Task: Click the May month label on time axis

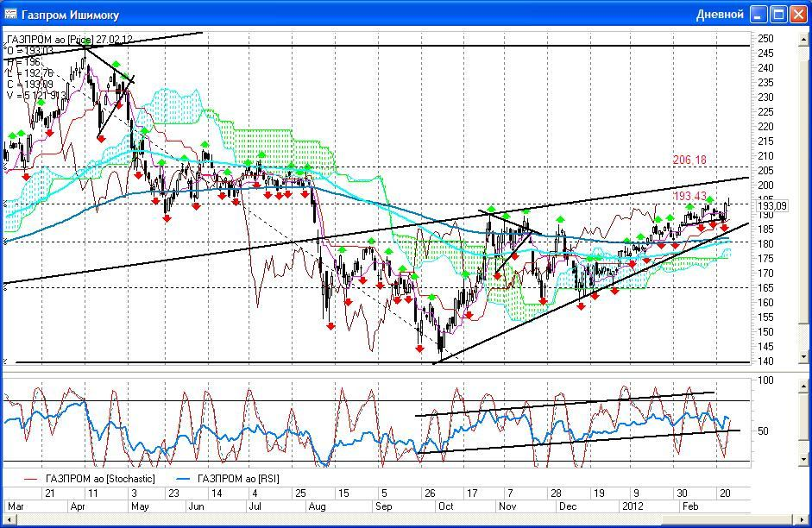Action: click(141, 506)
